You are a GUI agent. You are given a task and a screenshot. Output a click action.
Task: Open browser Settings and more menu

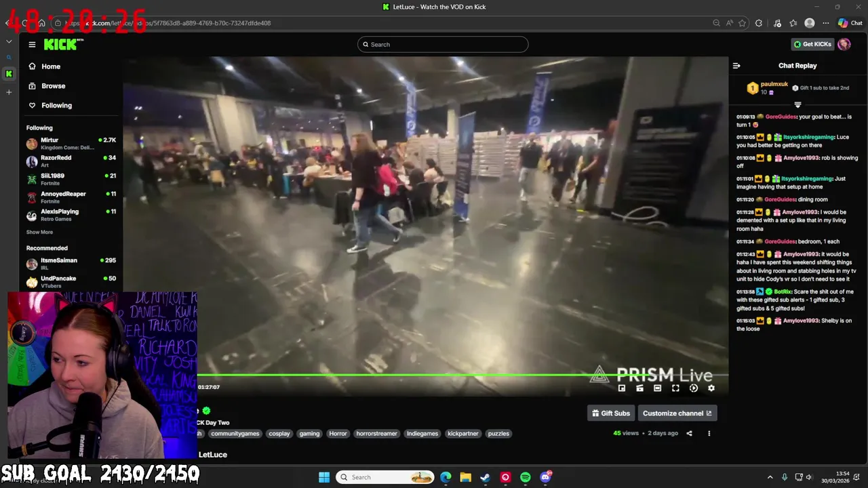826,23
